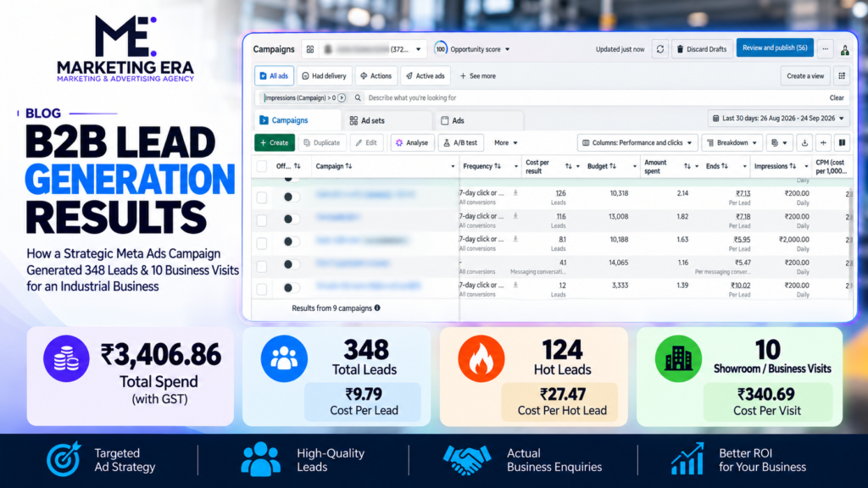
Task: Click the Duplicate button
Action: [x=322, y=142]
